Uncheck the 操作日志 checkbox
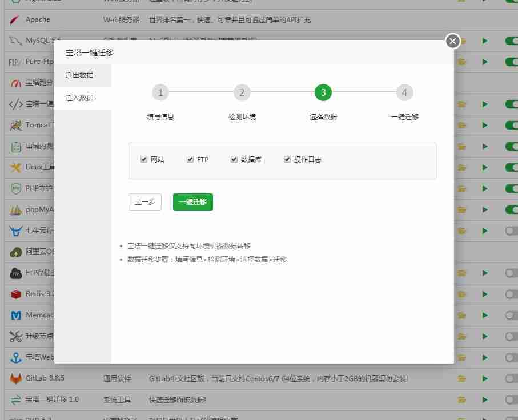518x420 pixels. click(x=287, y=159)
